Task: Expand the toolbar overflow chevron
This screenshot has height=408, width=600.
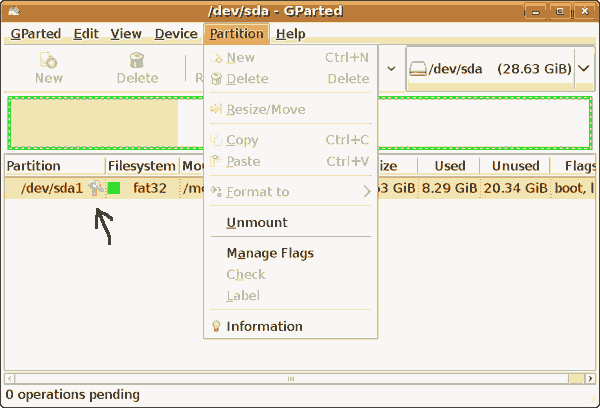Action: click(391, 69)
